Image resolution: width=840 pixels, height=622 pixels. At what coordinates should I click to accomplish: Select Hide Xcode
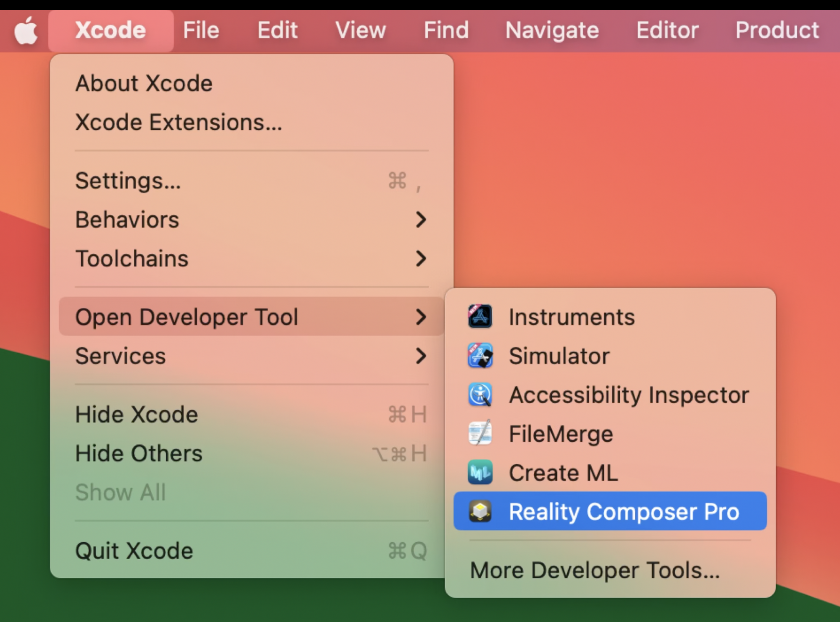pyautogui.click(x=136, y=414)
